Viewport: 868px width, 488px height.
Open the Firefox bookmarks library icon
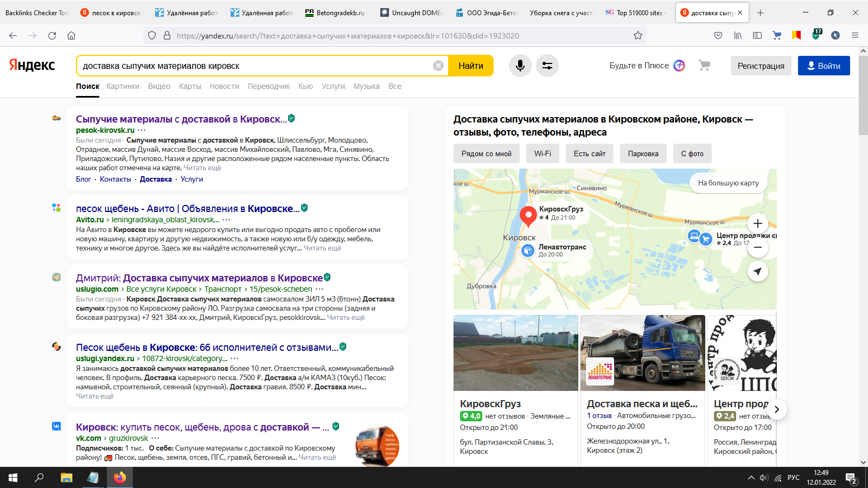[x=737, y=35]
